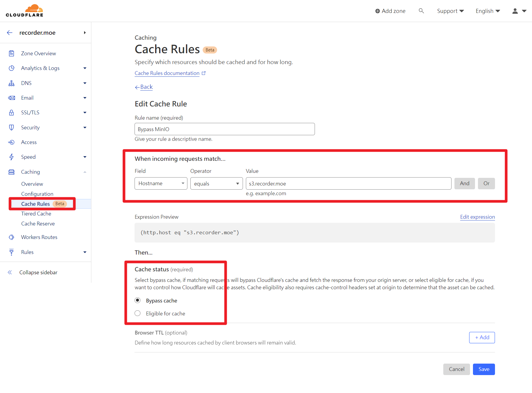Click the SSL/TLS padlock icon
This screenshot has height=393, width=532.
[x=11, y=113]
